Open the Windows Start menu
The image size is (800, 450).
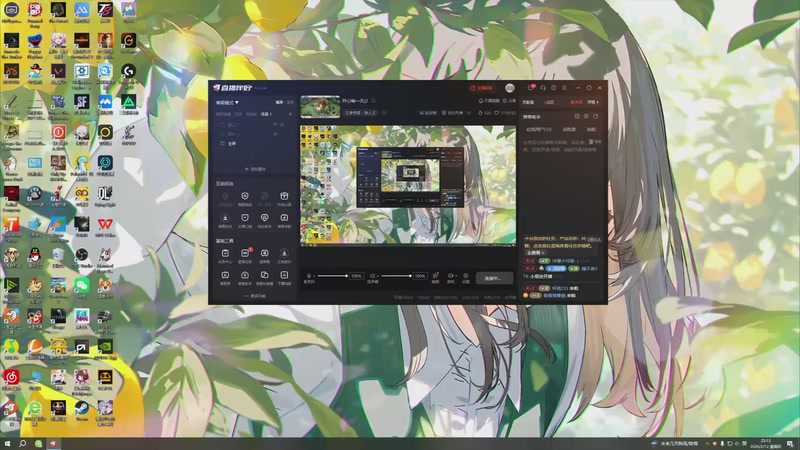click(7, 443)
